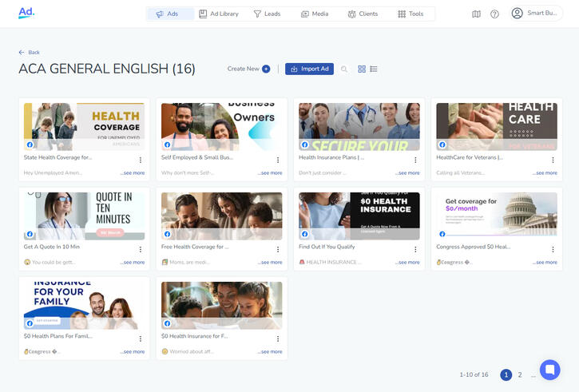Open options for State Health Coverage ad
The width and height of the screenshot is (579, 392).
(x=141, y=160)
